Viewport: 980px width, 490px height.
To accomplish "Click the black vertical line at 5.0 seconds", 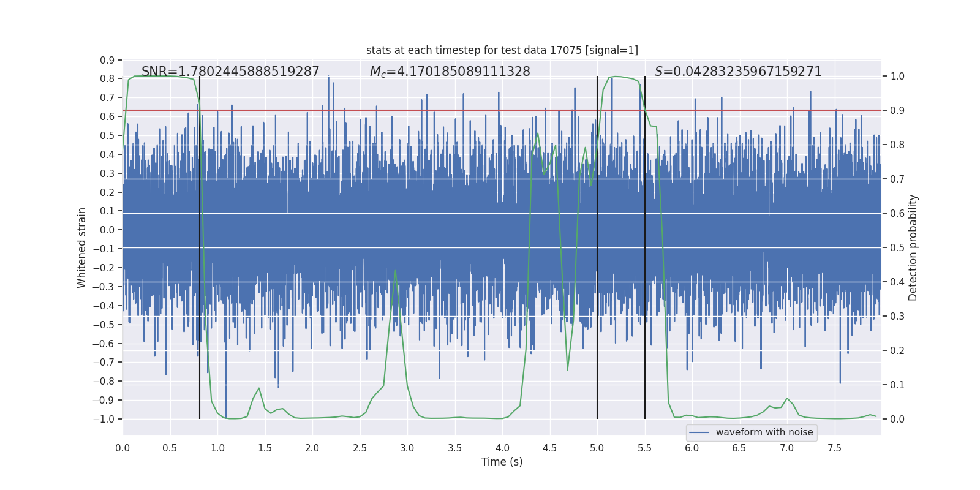I will click(597, 247).
